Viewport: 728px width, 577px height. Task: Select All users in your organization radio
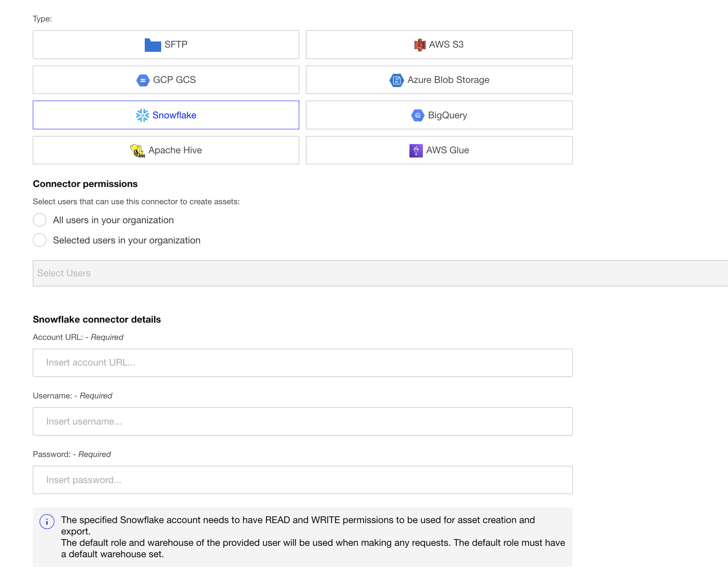pos(40,220)
